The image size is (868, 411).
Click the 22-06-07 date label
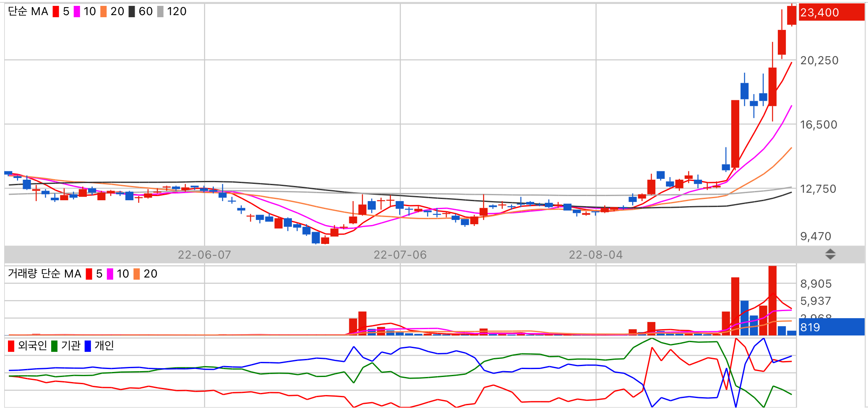(x=205, y=255)
